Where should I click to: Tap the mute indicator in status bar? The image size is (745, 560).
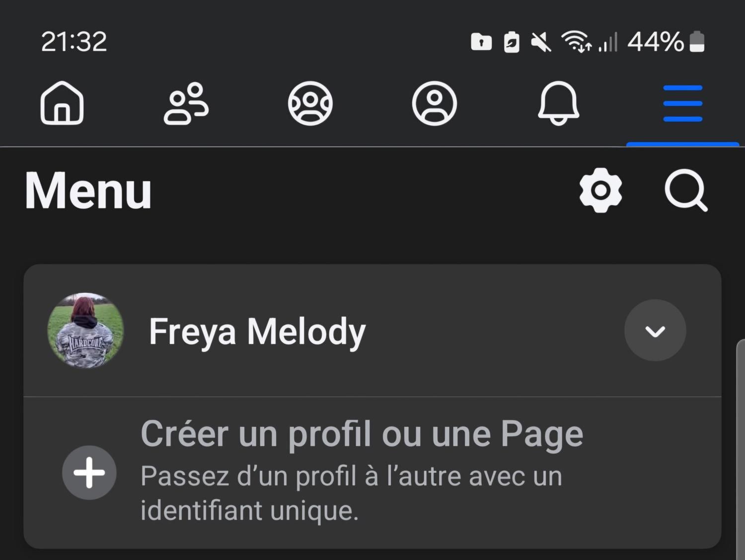(x=541, y=42)
